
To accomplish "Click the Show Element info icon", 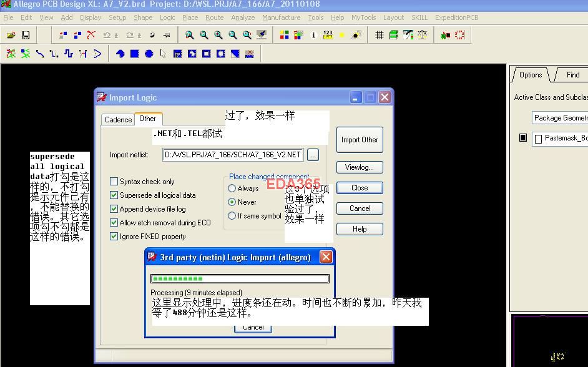I will (313, 35).
